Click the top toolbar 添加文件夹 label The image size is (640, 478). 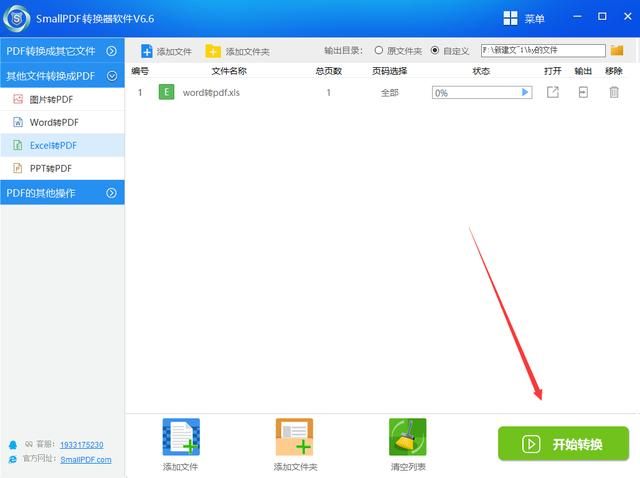tap(248, 52)
